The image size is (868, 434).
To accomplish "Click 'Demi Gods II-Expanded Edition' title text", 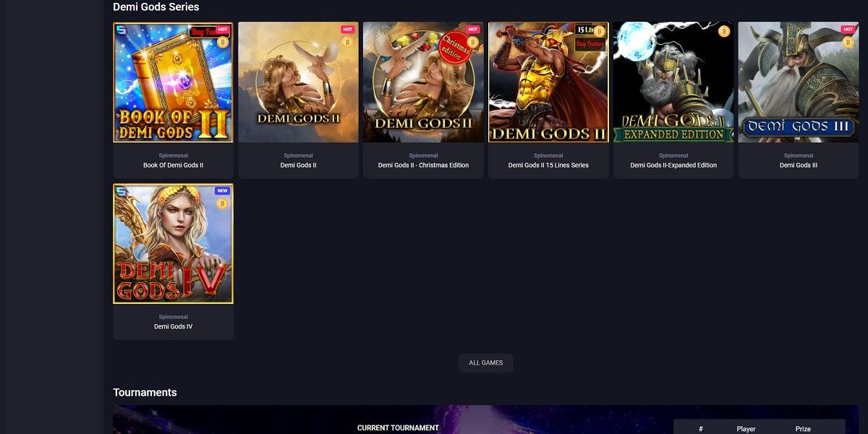I will 673,165.
